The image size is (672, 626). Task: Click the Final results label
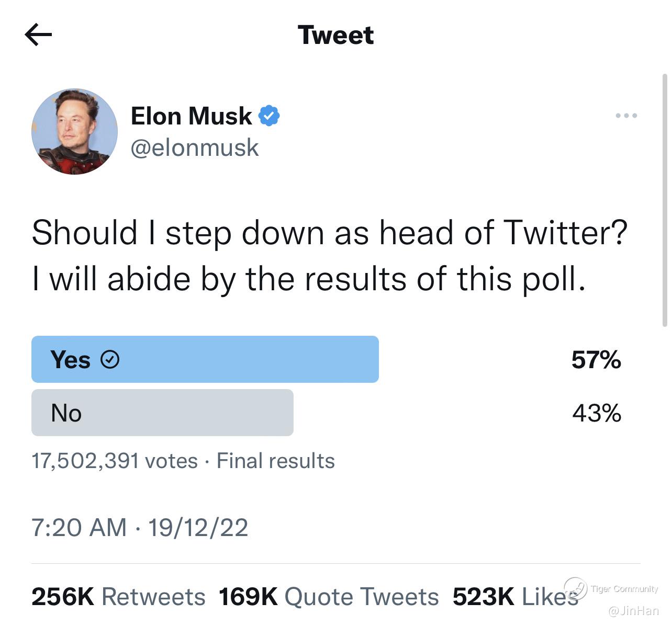point(276,461)
